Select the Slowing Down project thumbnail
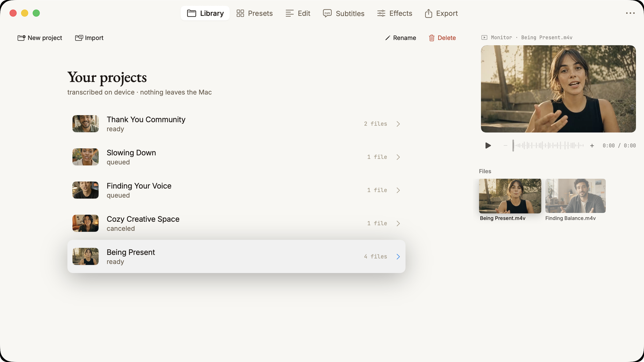 click(85, 157)
